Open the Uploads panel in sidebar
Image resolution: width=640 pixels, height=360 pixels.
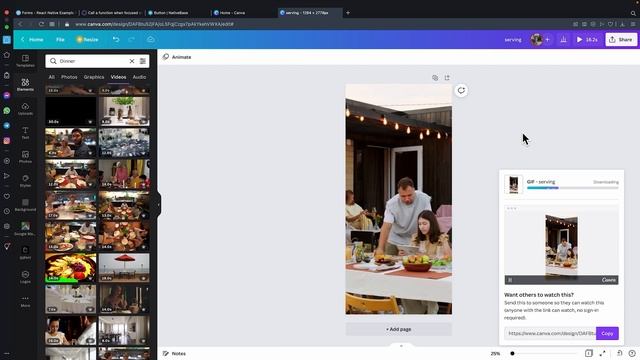[25, 109]
